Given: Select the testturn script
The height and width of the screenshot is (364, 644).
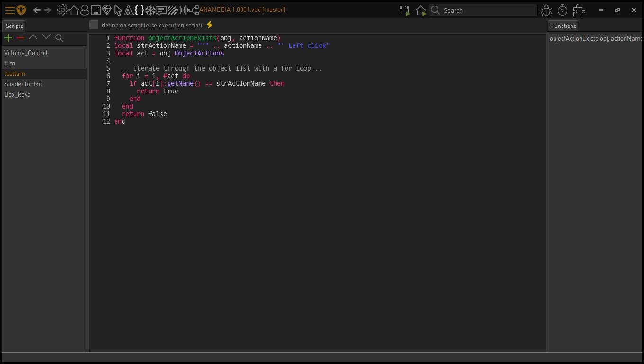Looking at the screenshot, I should [x=45, y=73].
